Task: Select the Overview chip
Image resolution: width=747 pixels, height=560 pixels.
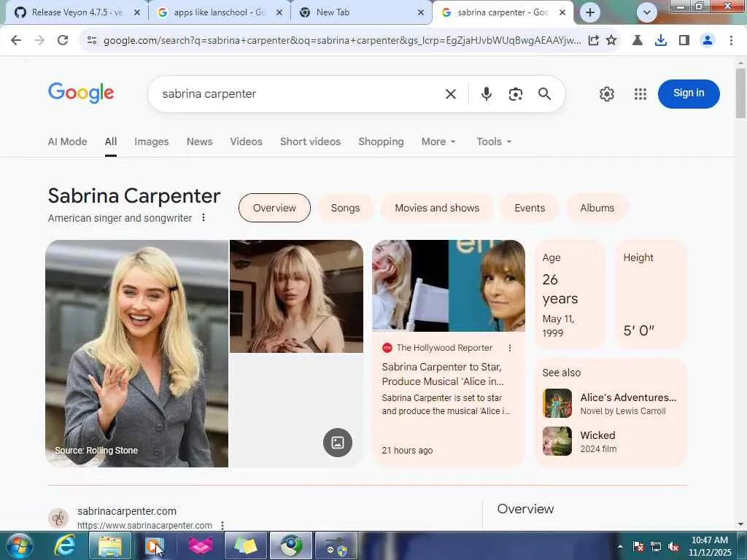Action: (x=274, y=208)
